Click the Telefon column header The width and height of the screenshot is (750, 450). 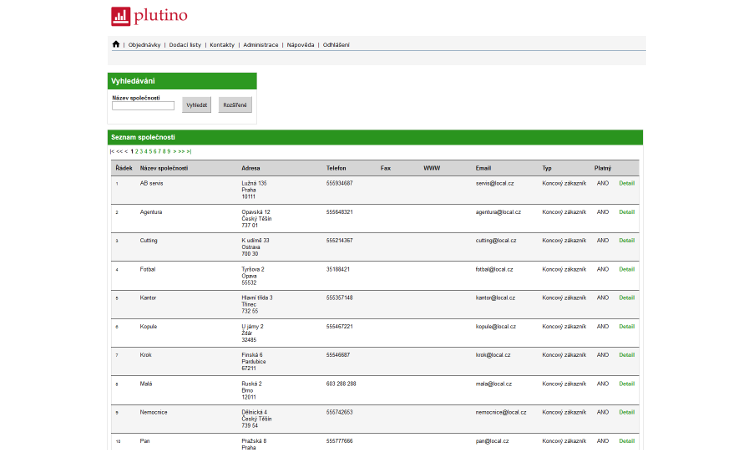pos(336,168)
